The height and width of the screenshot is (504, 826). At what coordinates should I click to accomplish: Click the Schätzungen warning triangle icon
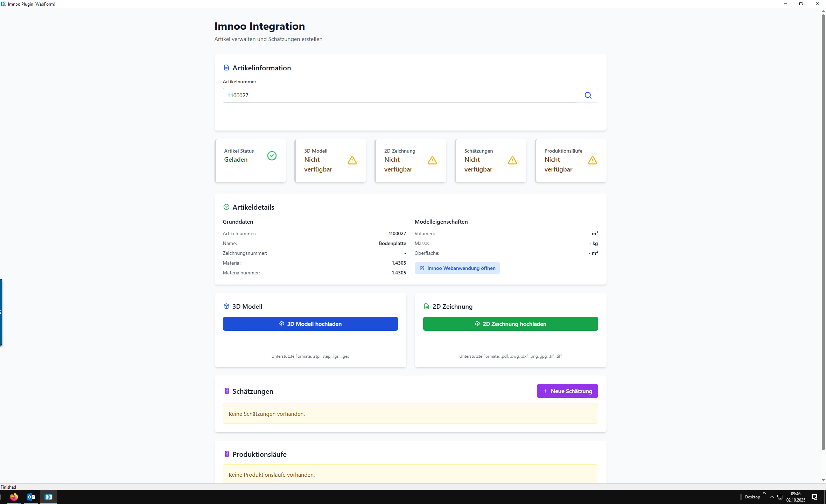click(512, 160)
